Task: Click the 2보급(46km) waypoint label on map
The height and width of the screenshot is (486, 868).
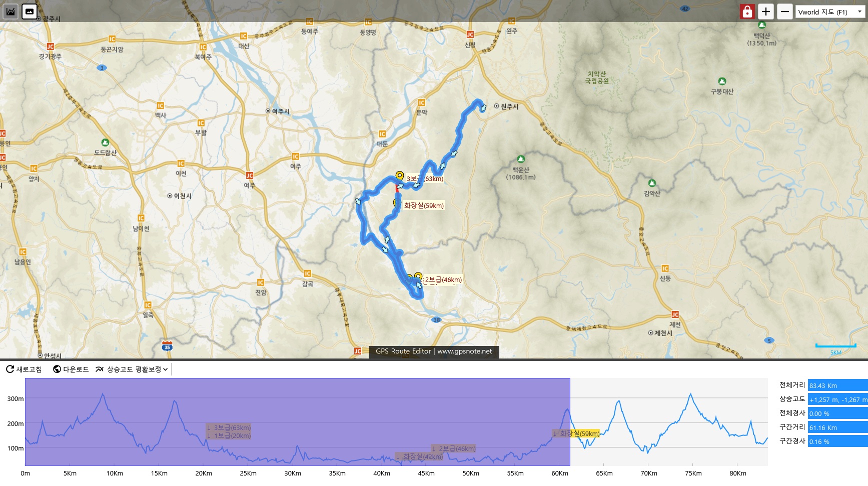Action: [x=443, y=280]
